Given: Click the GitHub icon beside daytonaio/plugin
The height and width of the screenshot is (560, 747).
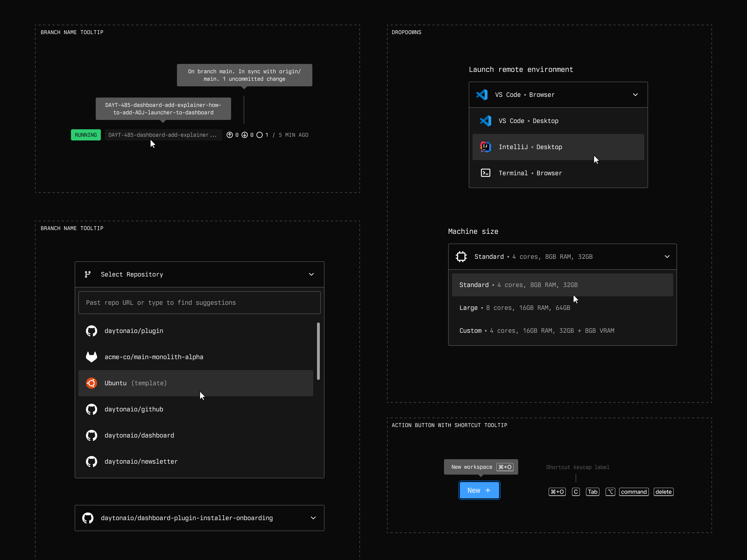Looking at the screenshot, I should 92,331.
